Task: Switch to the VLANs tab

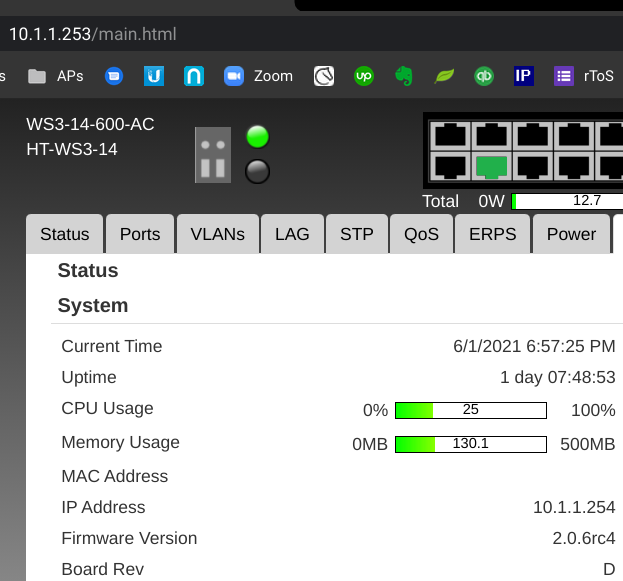Action: tap(217, 234)
